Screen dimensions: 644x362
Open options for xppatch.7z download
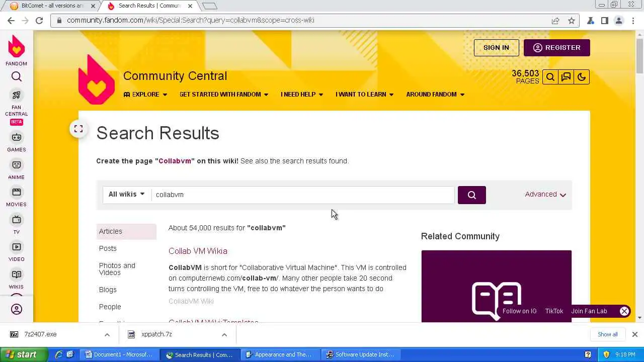click(224, 334)
